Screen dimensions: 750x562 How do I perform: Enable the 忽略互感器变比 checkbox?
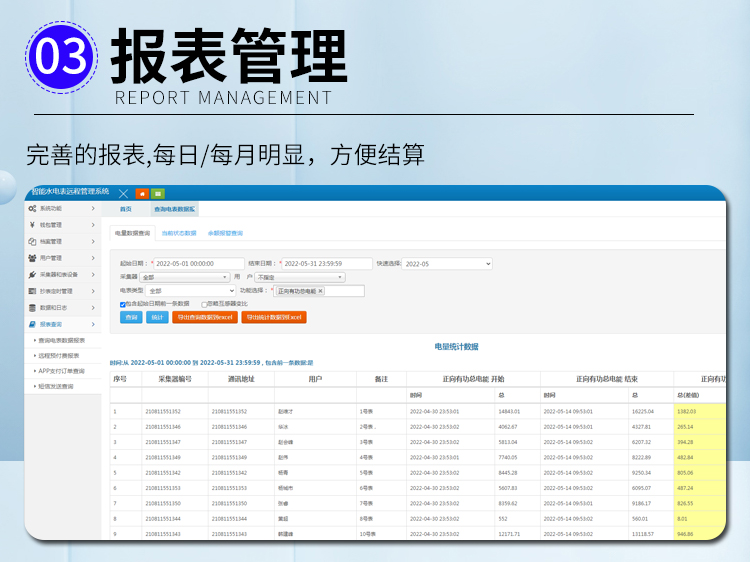(204, 305)
